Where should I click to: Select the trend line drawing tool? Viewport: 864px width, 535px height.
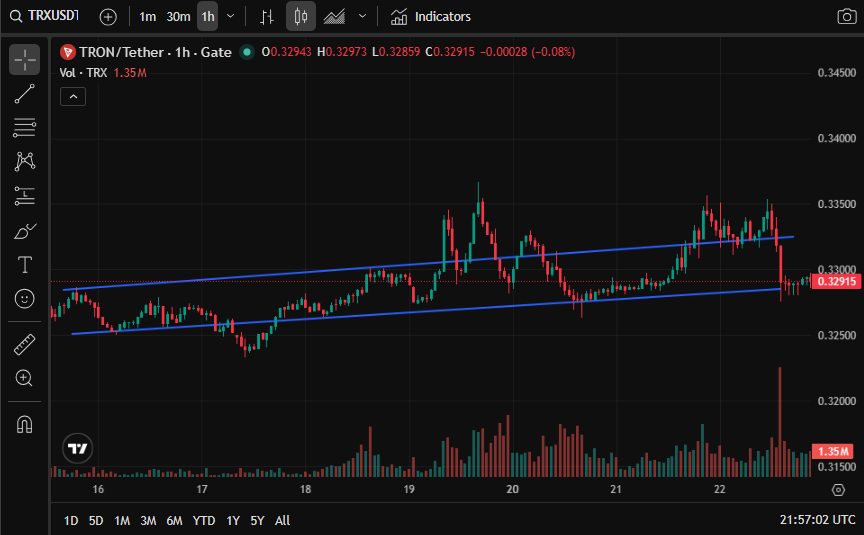click(x=24, y=94)
